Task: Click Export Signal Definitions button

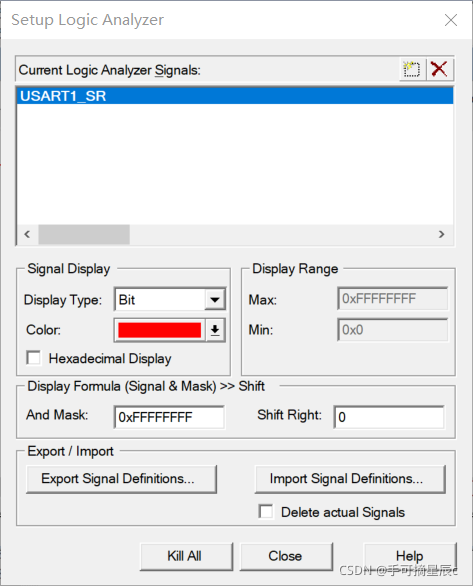Action: coord(121,479)
